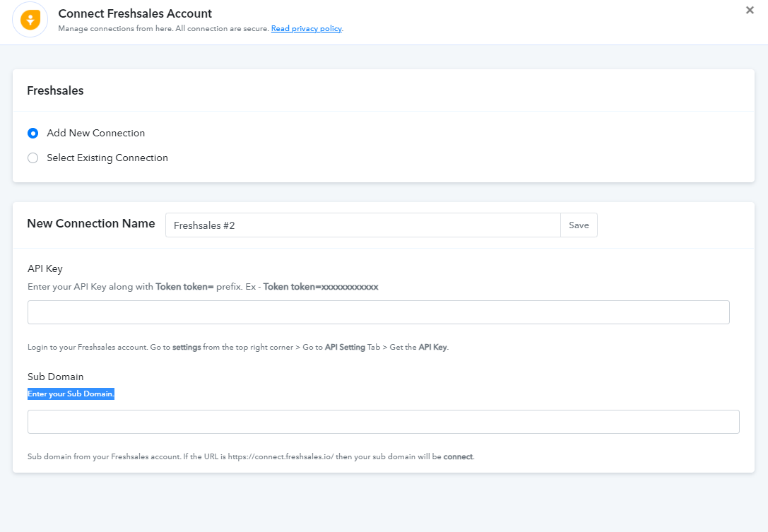The image size is (768, 532).
Task: Click API key prefix instruction text
Action: pyautogui.click(x=203, y=287)
